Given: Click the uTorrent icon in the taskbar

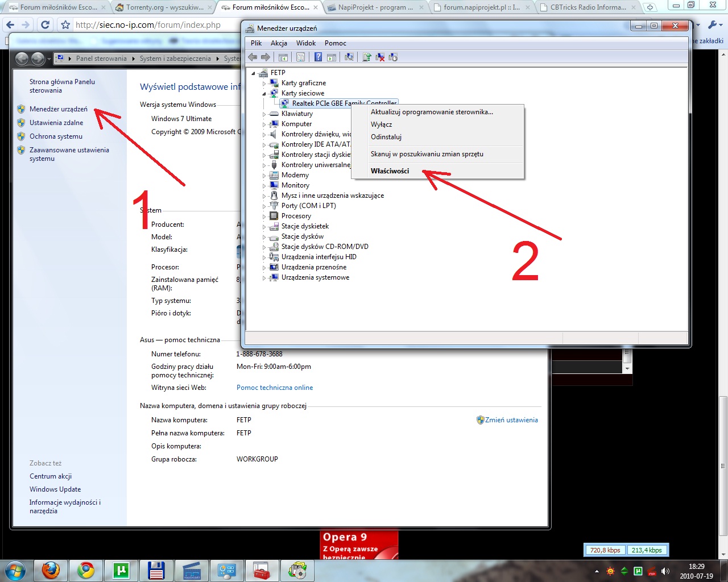Looking at the screenshot, I should click(x=121, y=570).
